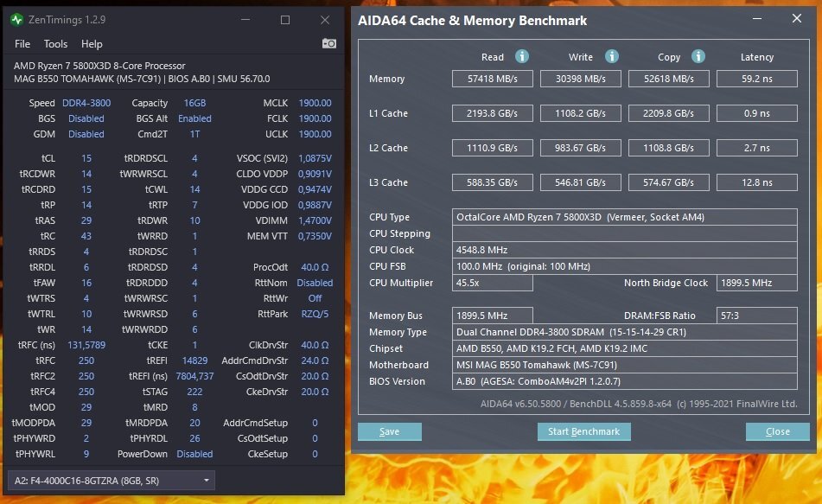Click the L1 Cache Write 1108.2 GB/s field
This screenshot has width=822, height=504.
pos(580,113)
